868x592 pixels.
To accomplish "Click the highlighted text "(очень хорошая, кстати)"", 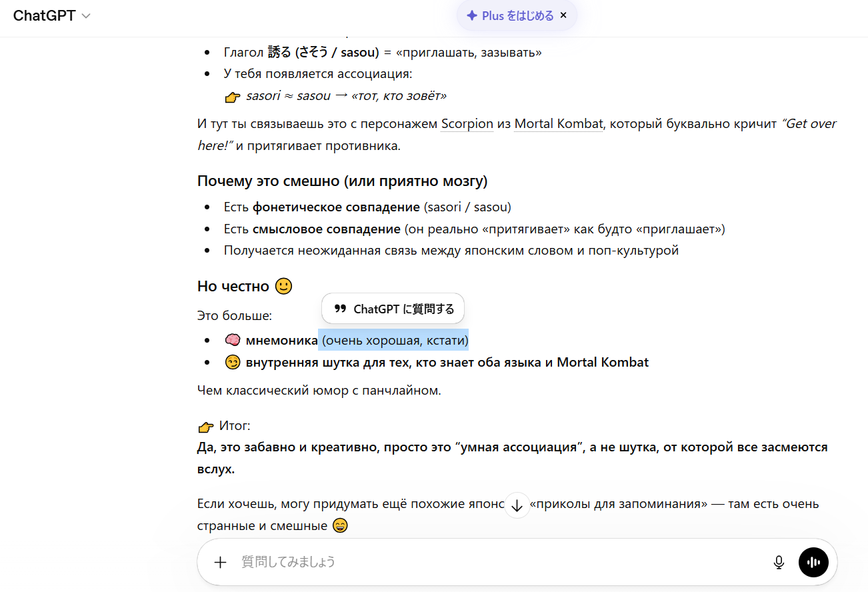I will 393,341.
